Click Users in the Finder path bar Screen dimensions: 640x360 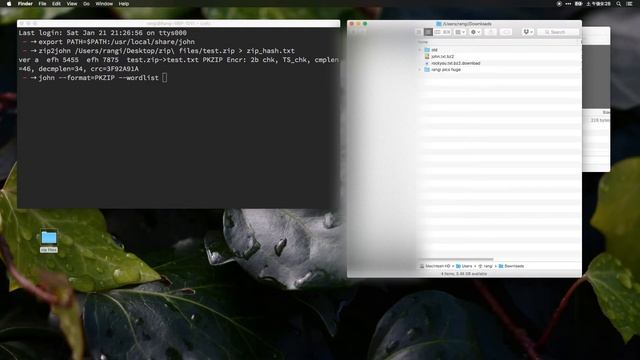coord(464,266)
